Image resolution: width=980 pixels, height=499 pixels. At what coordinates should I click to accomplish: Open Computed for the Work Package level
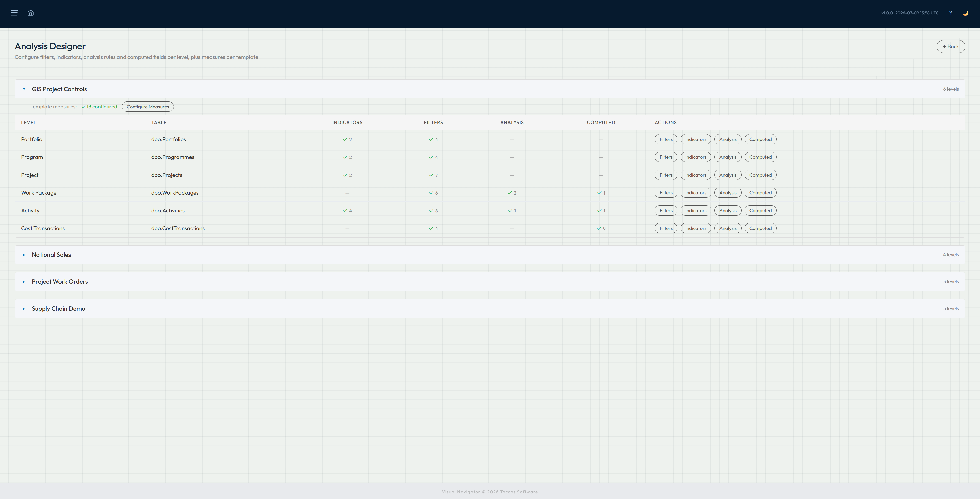pos(760,193)
